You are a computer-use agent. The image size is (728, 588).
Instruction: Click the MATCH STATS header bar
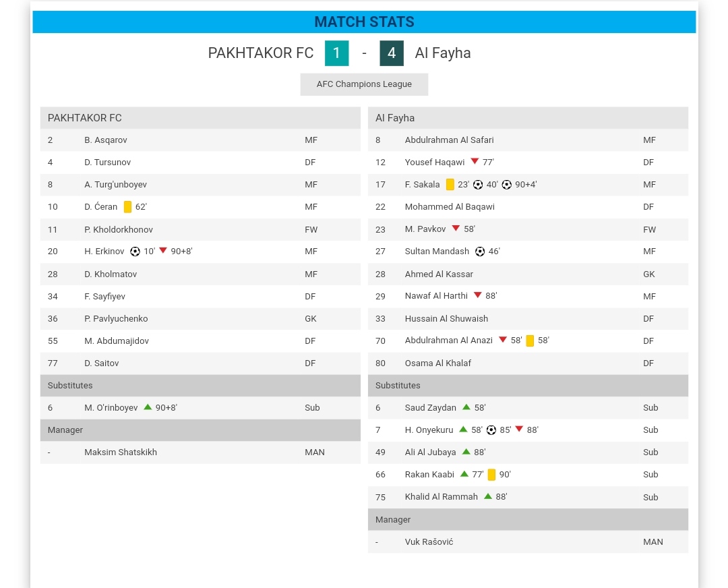click(364, 22)
